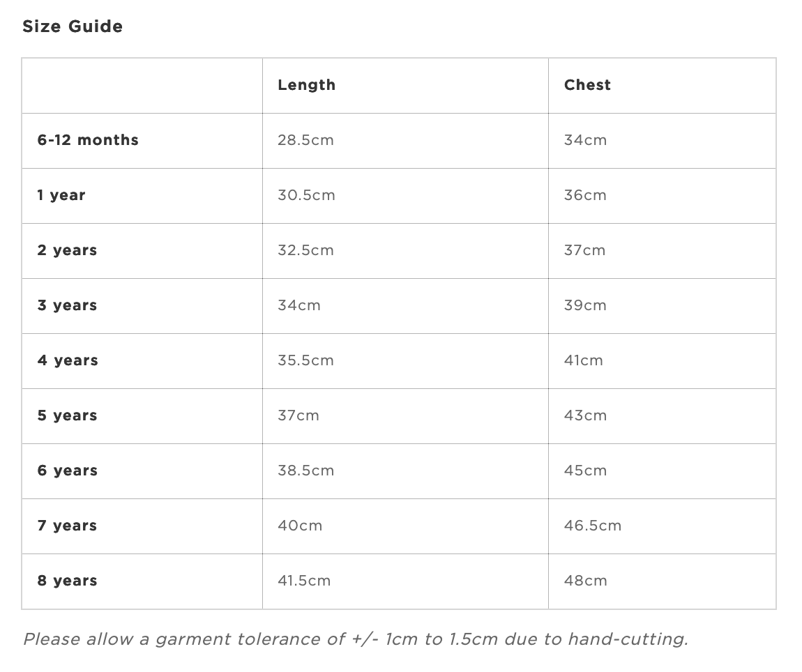Image resolution: width=802 pixels, height=672 pixels.
Task: Click the 7 years row label
Action: pyautogui.click(x=67, y=526)
